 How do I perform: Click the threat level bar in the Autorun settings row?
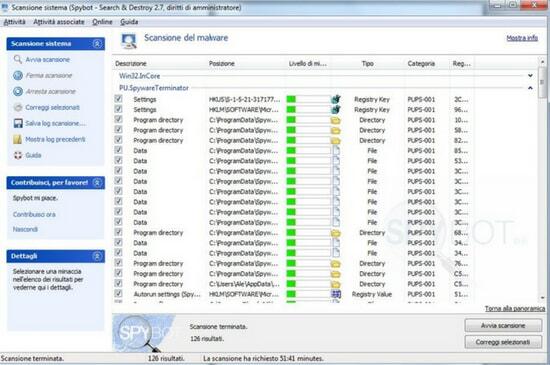pos(308,294)
